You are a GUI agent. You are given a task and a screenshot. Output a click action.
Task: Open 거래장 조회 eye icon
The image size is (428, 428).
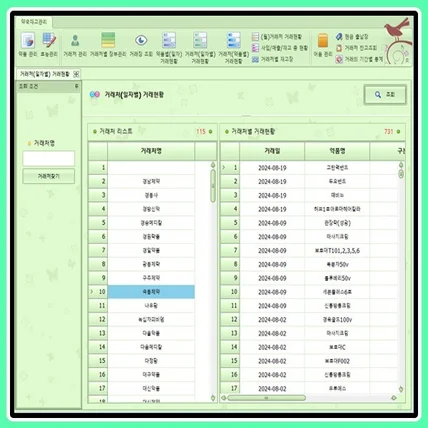(x=141, y=44)
